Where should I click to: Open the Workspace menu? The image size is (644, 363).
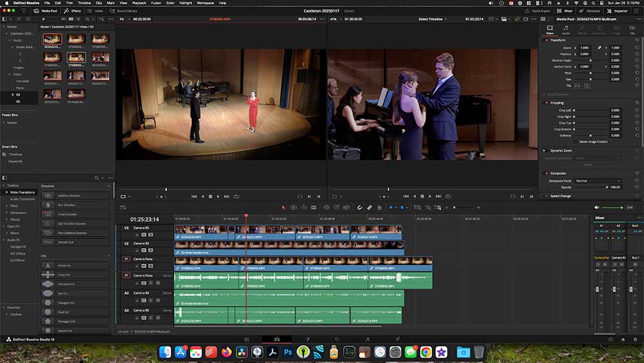[x=205, y=3]
